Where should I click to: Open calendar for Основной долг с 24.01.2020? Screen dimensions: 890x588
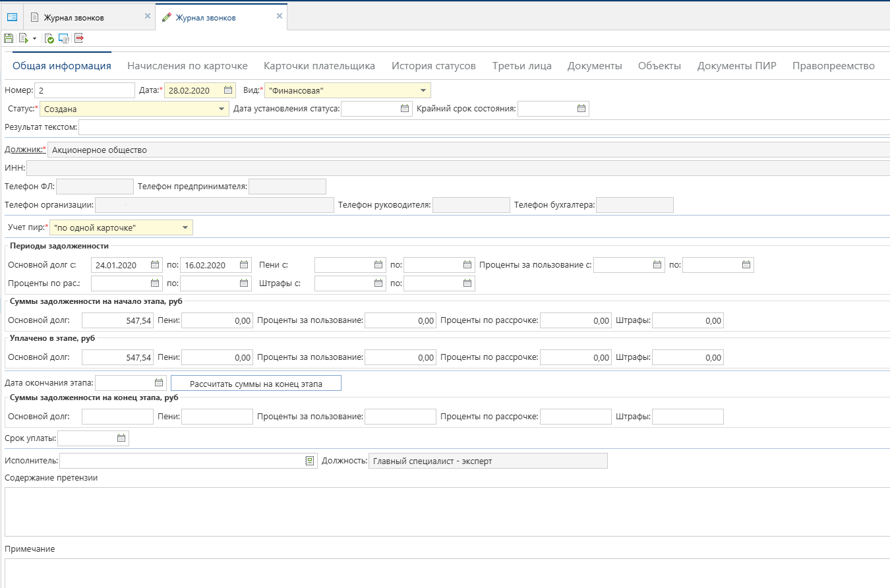pos(155,265)
